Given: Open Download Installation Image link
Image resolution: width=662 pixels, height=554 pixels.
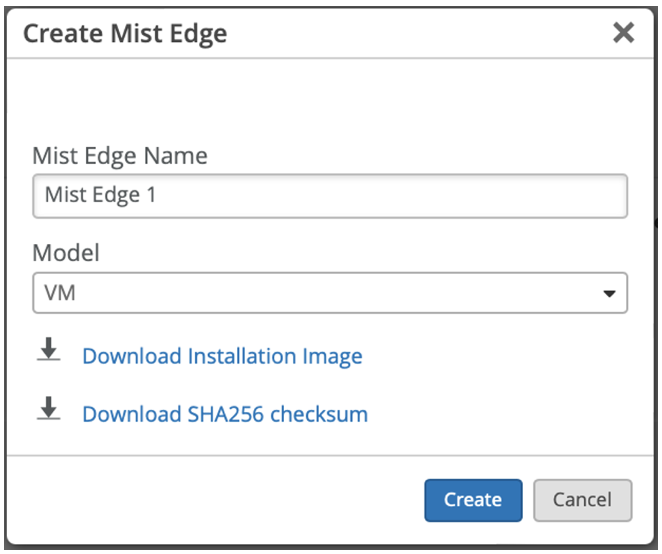Looking at the screenshot, I should pyautogui.click(x=222, y=356).
